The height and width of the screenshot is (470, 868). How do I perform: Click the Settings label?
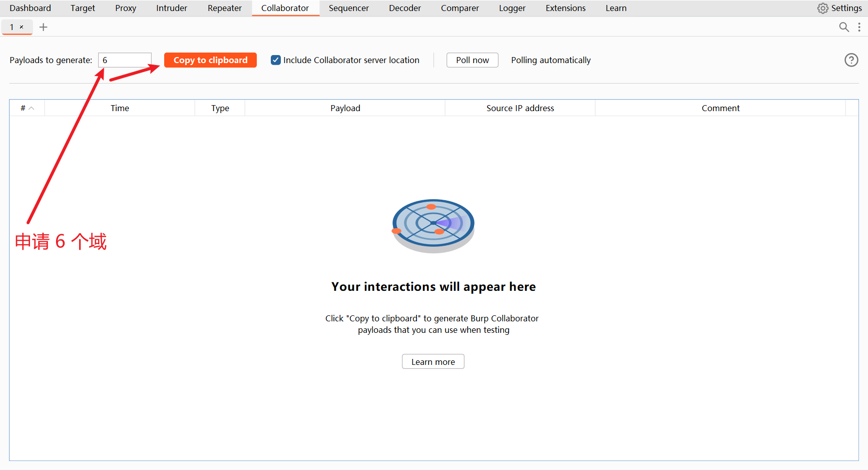pos(846,8)
